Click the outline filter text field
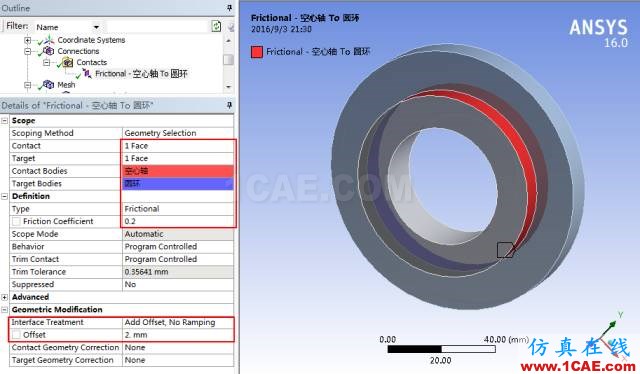 coord(157,27)
